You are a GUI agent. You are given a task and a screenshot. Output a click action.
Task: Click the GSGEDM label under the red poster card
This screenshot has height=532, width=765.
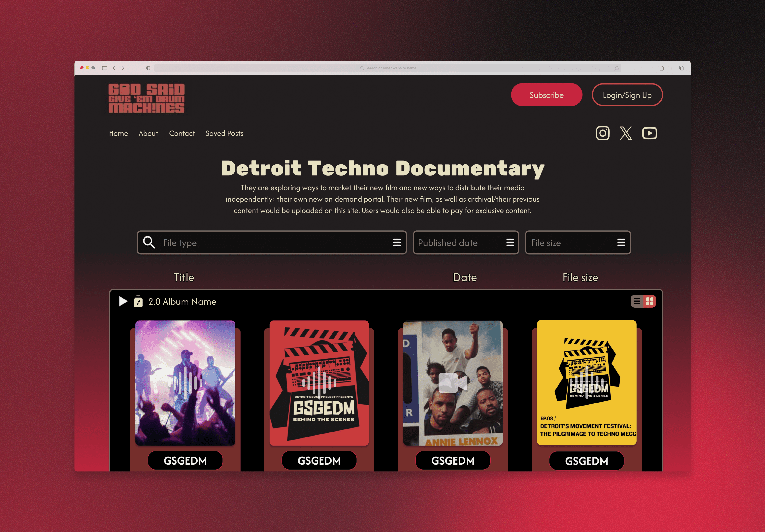(x=319, y=461)
